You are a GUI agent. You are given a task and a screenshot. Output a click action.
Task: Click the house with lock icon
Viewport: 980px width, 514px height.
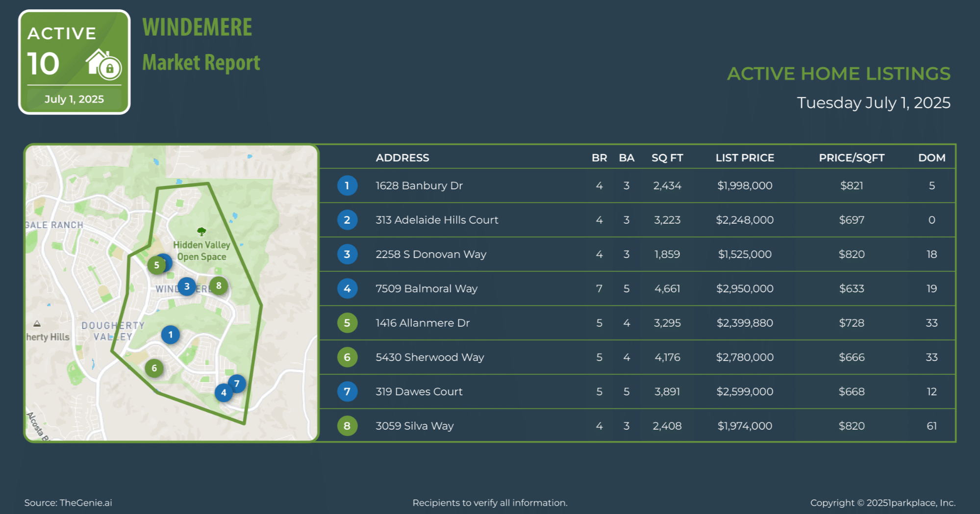(x=103, y=65)
